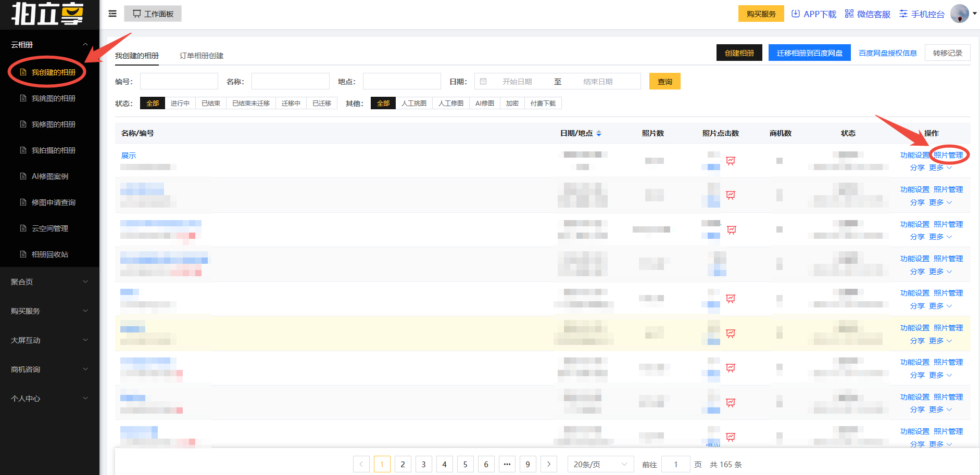Expand the 聚合页 sidebar section
The height and width of the screenshot is (475, 980).
coord(49,282)
